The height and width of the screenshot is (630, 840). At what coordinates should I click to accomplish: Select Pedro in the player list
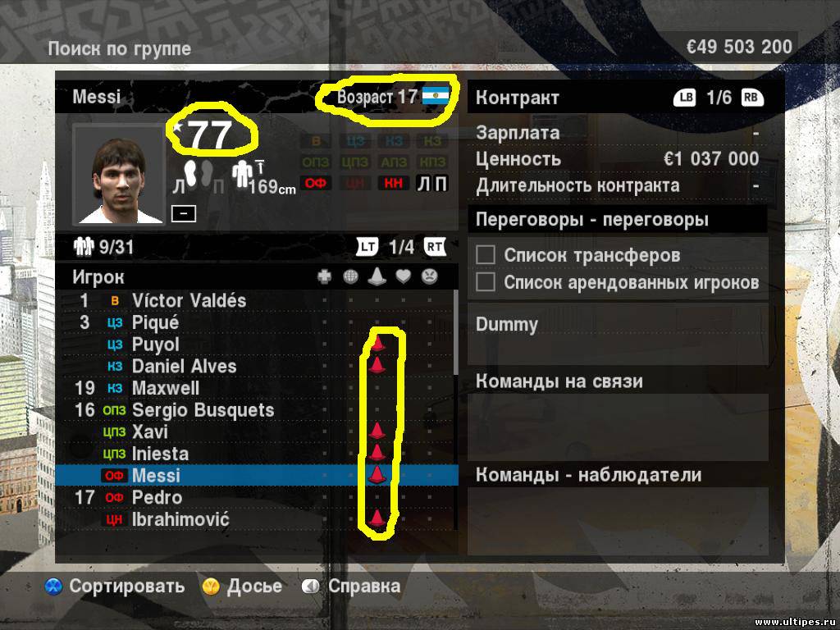[x=257, y=497]
